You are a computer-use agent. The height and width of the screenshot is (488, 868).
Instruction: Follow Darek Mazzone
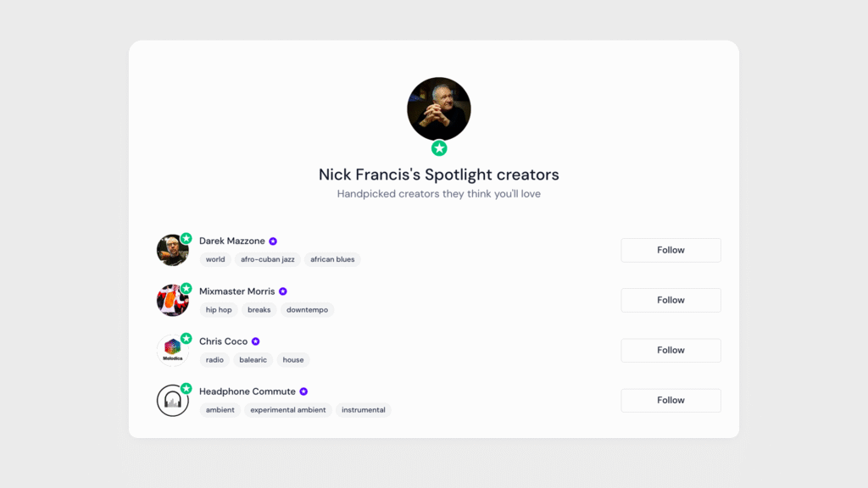[670, 250]
